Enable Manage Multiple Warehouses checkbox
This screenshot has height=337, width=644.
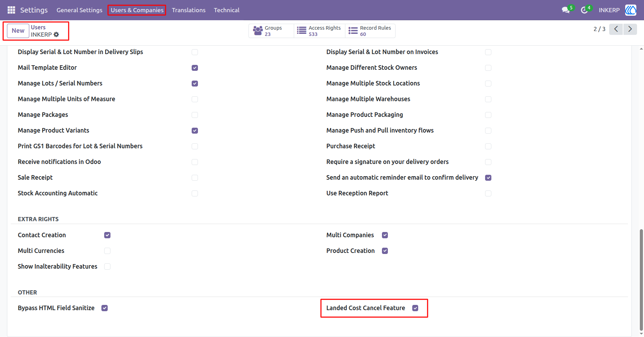(x=488, y=99)
